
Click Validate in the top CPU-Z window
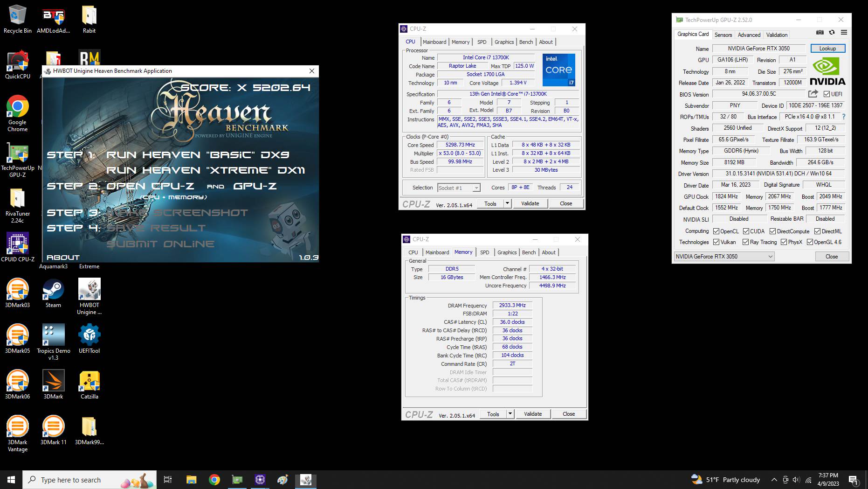click(x=530, y=203)
